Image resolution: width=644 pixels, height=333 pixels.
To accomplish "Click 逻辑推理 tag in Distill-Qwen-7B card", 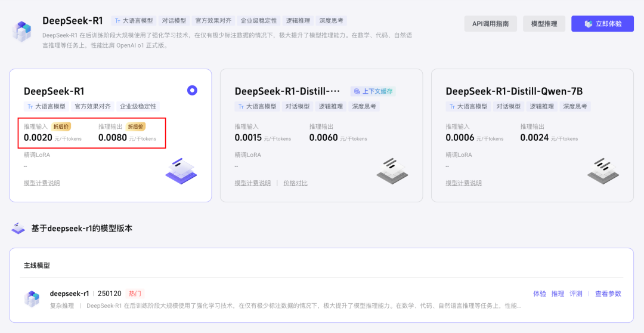I will coord(541,106).
